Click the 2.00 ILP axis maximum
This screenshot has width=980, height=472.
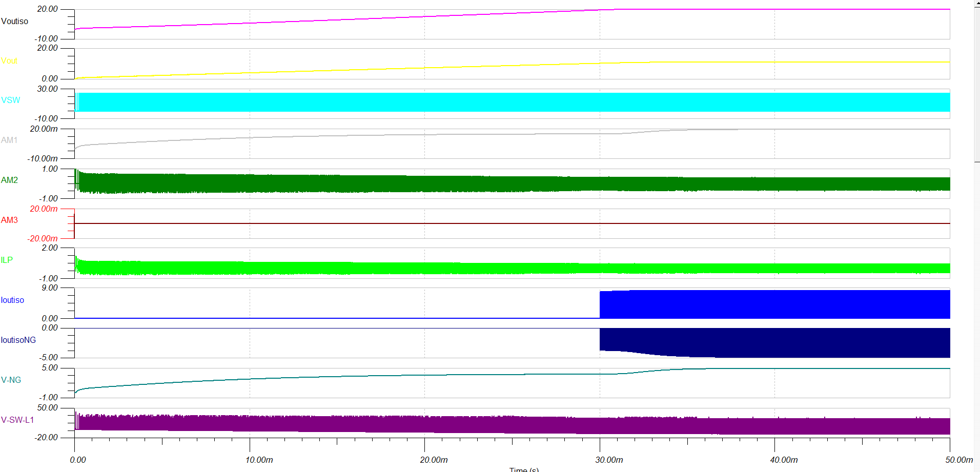[50, 248]
